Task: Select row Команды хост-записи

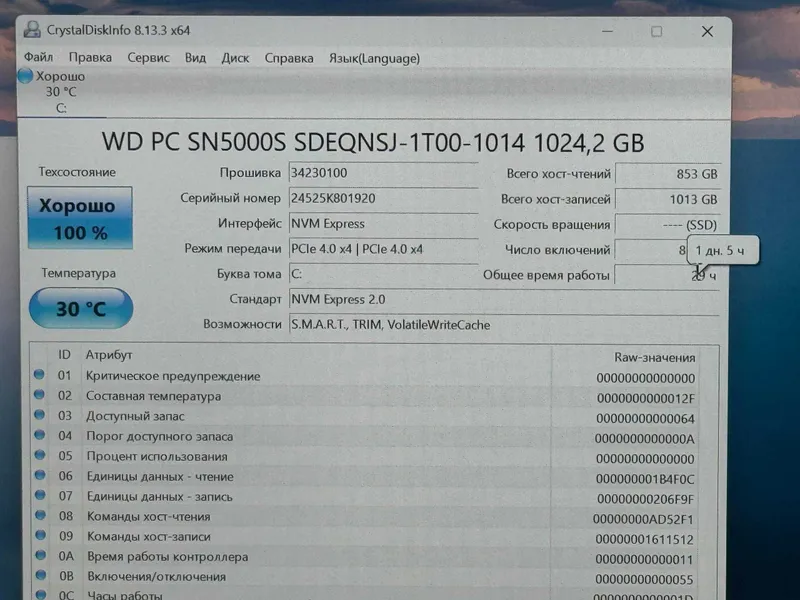Action: (x=364, y=537)
